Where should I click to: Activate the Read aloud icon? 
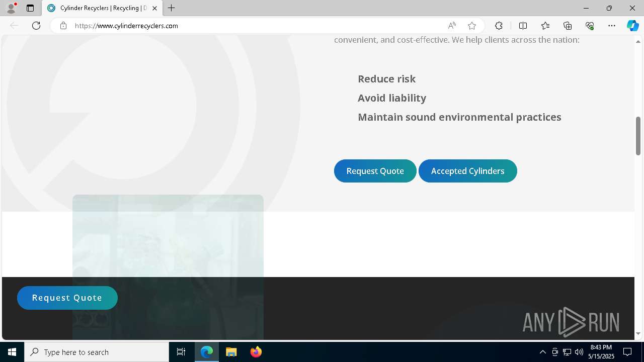point(452,26)
